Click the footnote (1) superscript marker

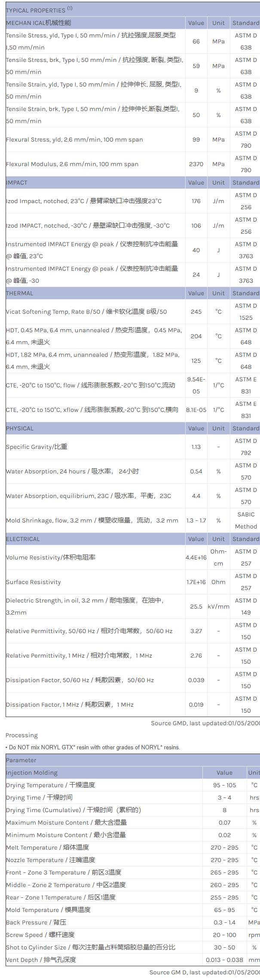tap(70, 8)
